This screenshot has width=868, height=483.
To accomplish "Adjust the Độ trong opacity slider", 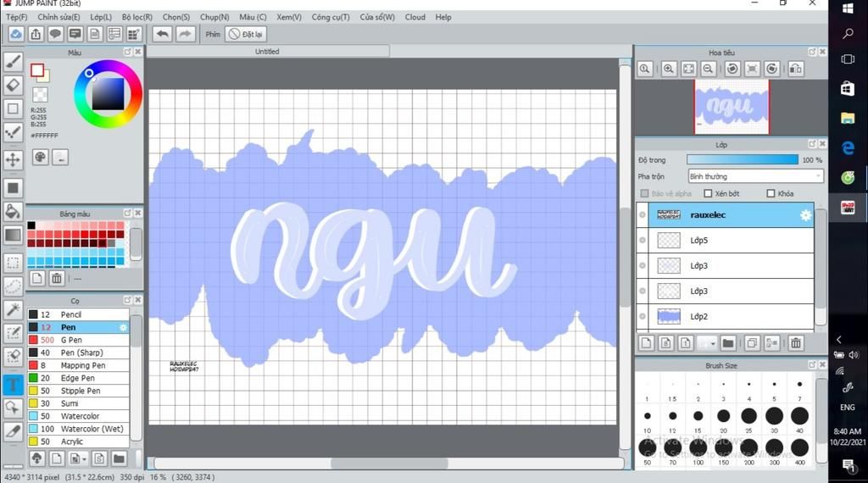I will 743,160.
